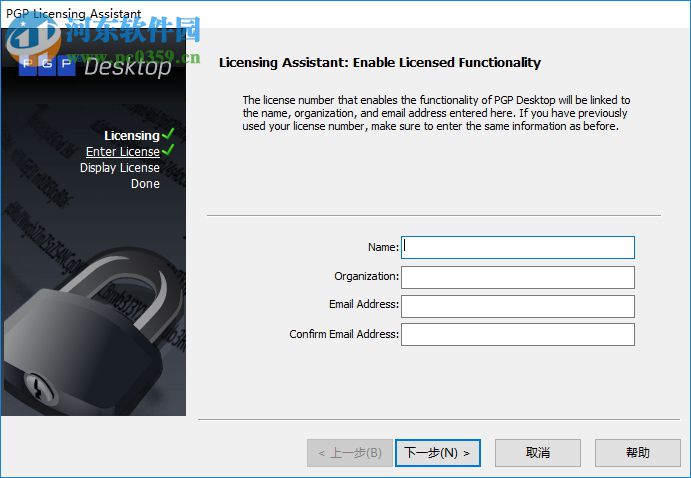
Task: Click the Done step label
Action: (145, 184)
